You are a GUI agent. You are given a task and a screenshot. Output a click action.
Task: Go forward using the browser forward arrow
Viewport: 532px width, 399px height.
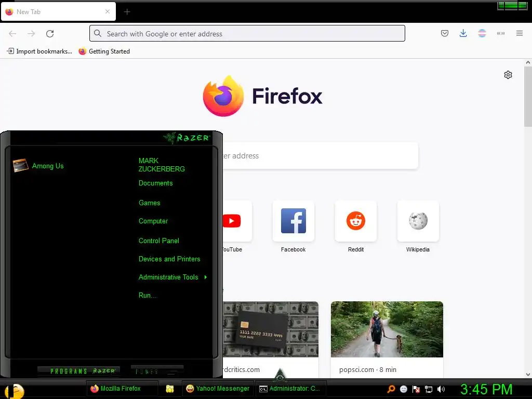pyautogui.click(x=31, y=34)
